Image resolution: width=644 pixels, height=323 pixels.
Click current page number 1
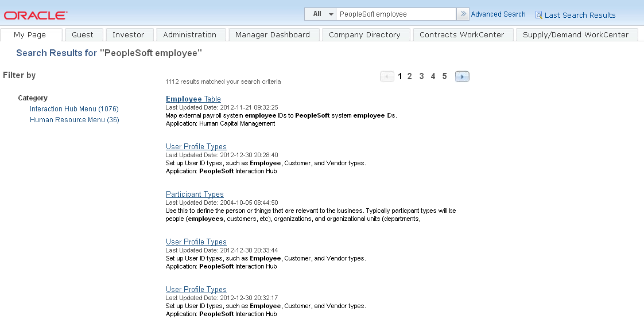coord(400,76)
